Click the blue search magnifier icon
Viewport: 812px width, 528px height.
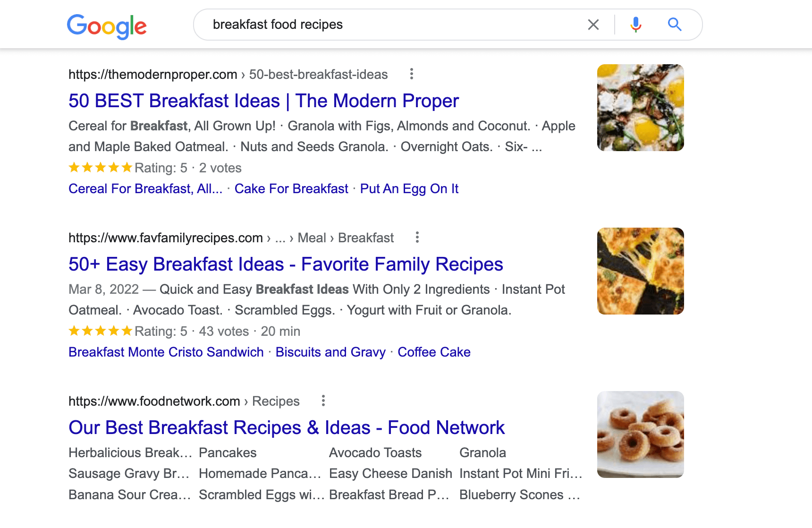click(675, 25)
